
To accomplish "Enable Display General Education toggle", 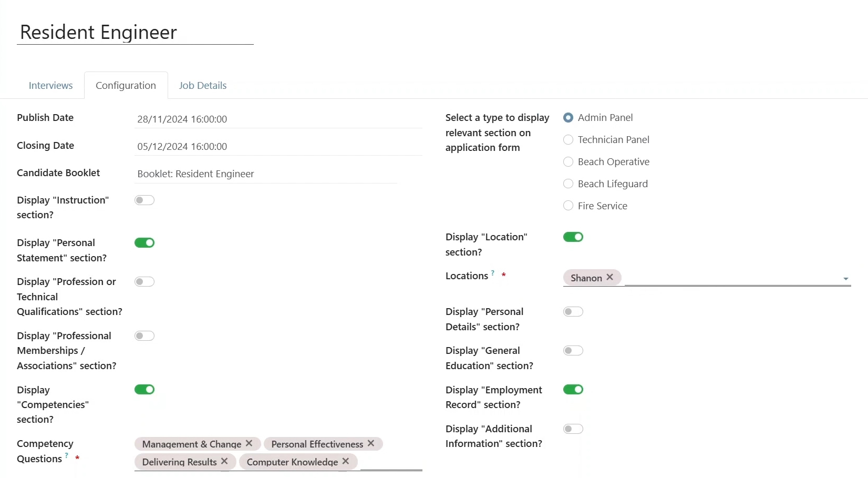I will tap(573, 351).
